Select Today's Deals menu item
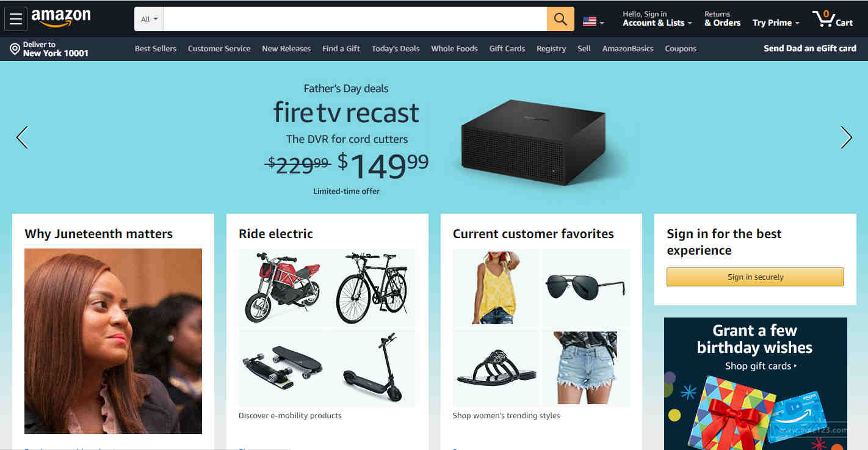 (x=396, y=49)
